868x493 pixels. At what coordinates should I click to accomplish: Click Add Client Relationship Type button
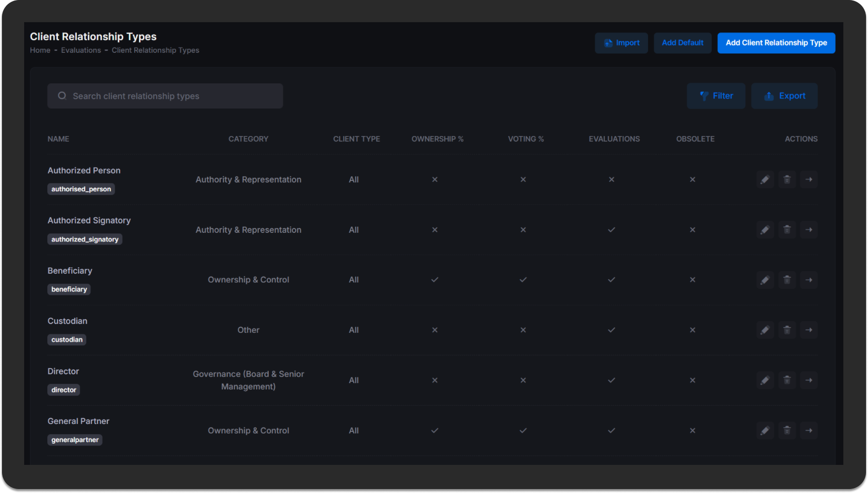click(776, 43)
